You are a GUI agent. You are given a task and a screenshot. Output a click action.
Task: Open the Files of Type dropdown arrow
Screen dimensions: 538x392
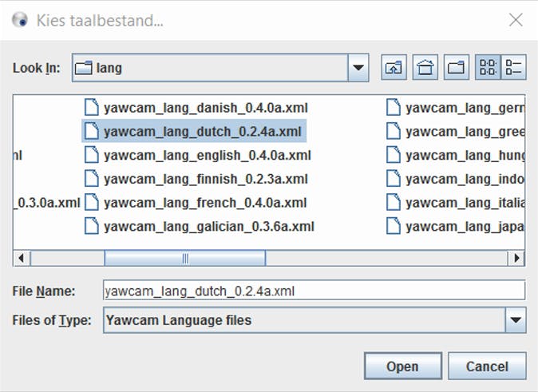(515, 321)
